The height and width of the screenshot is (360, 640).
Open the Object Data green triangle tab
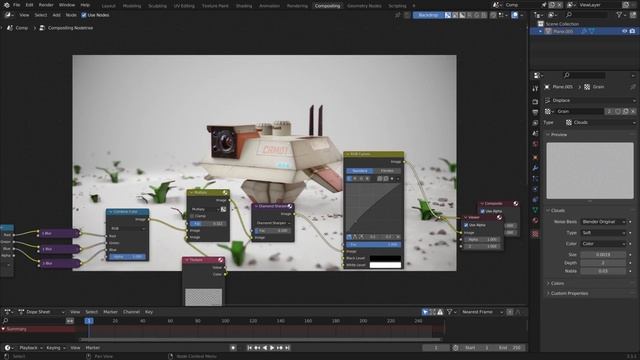click(535, 210)
